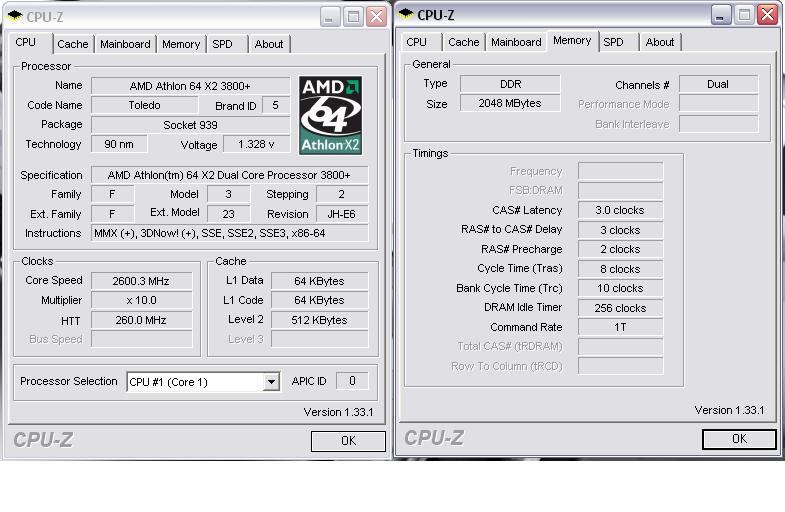Open the About tab in the right window
This screenshot has width=785, height=512.
click(x=660, y=42)
